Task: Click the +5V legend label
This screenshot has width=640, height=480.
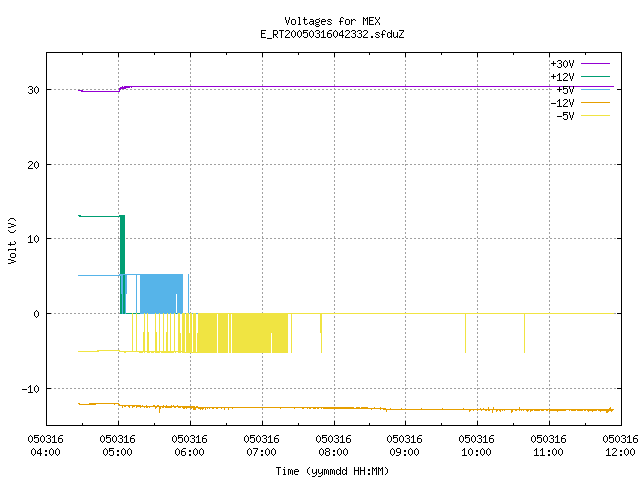Action: (565, 90)
